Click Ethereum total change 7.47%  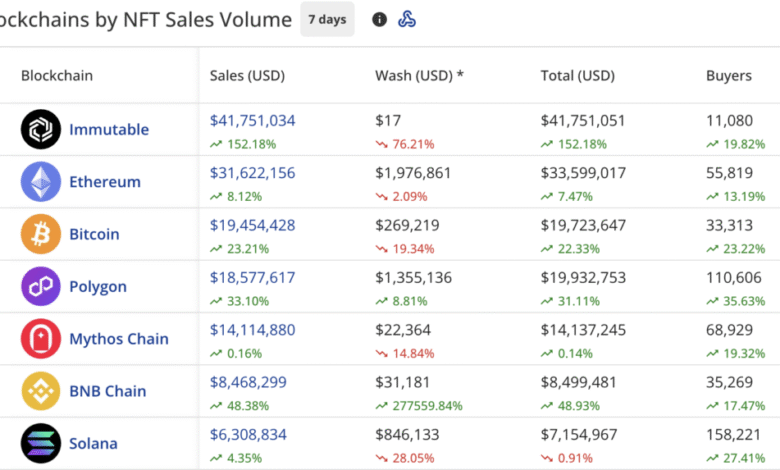(575, 196)
